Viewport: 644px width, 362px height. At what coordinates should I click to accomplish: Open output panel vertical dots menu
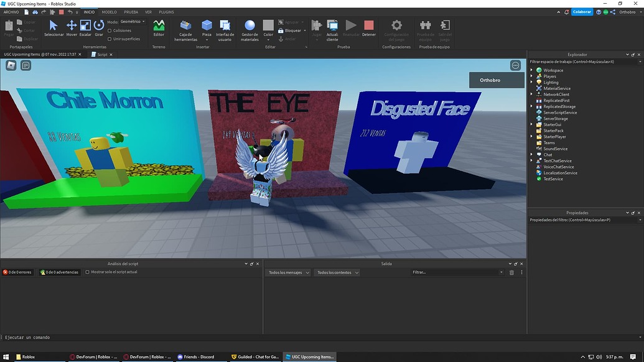point(521,272)
